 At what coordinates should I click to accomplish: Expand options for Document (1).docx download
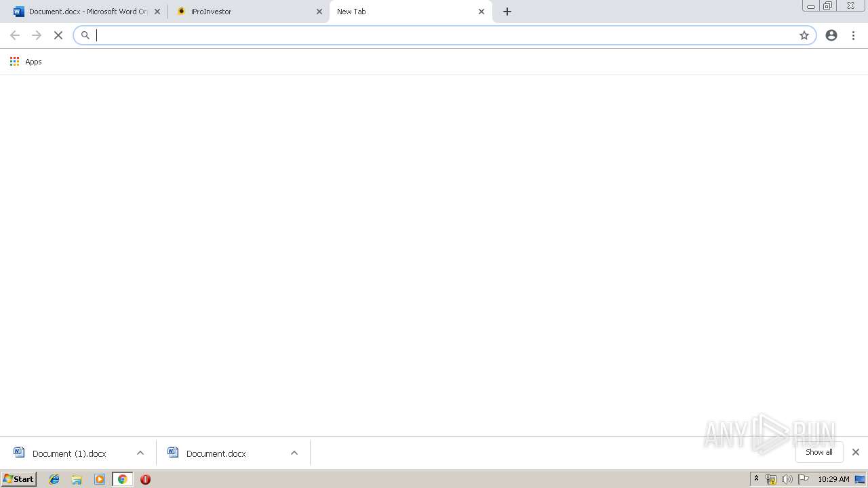pyautogui.click(x=140, y=453)
